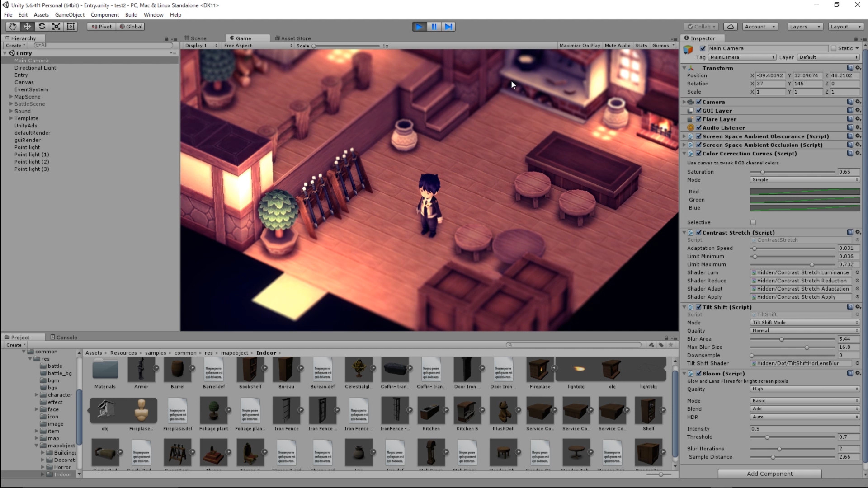Open the GameObject menu
The image size is (868, 488).
(x=69, y=14)
